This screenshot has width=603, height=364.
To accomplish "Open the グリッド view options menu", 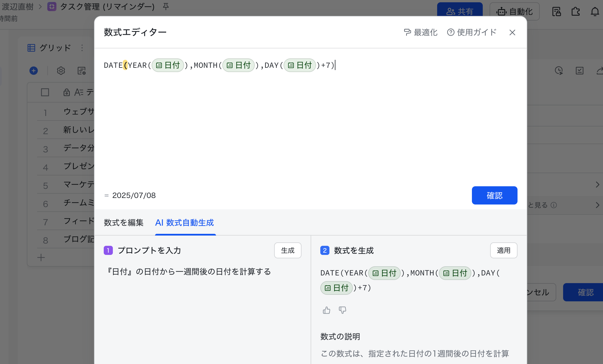I will click(83, 48).
